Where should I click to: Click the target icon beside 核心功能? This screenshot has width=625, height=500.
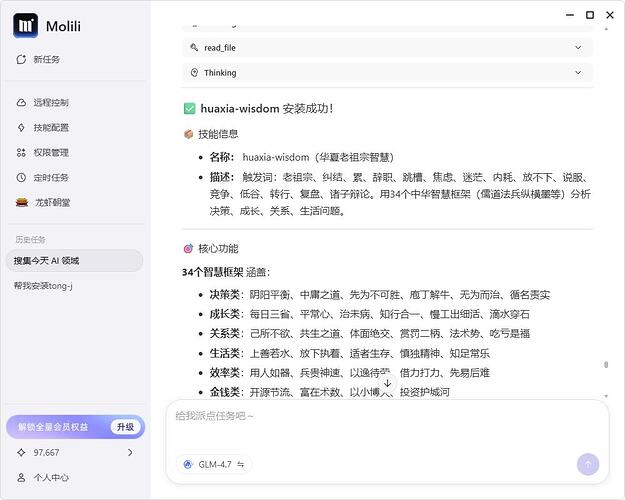point(188,249)
